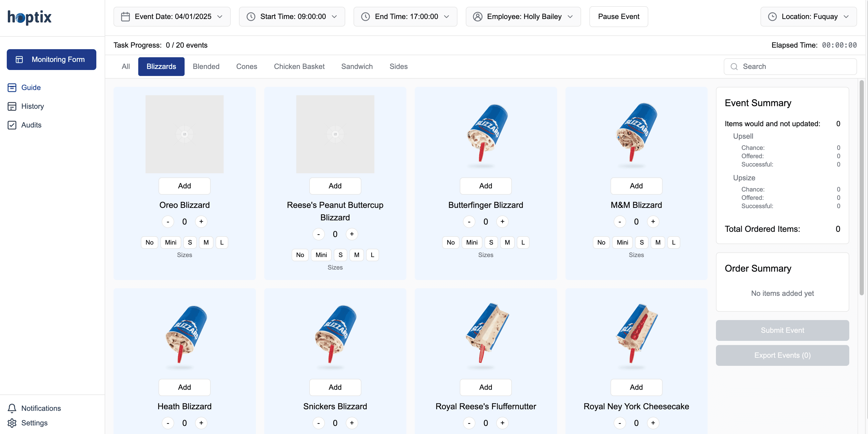The image size is (868, 434).
Task: Decrease Butterfinger Blizzard quantity with minus
Action: (469, 221)
